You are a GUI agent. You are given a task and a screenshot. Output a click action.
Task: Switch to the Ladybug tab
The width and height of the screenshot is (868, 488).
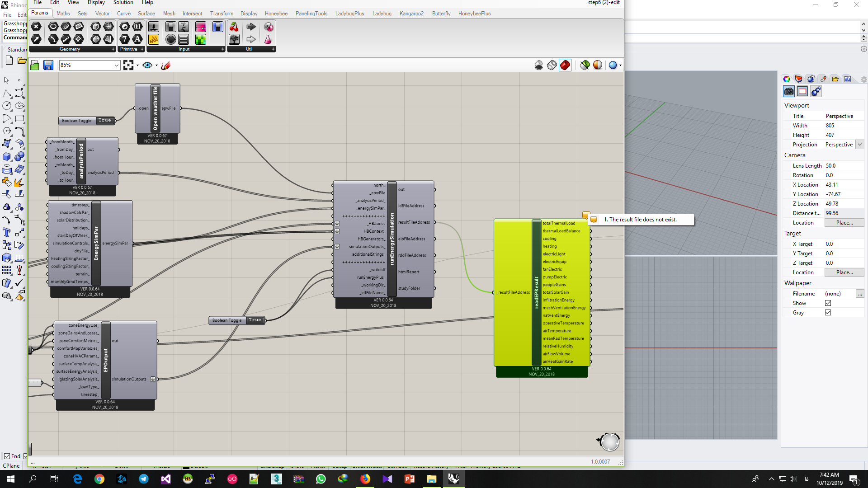tap(382, 14)
